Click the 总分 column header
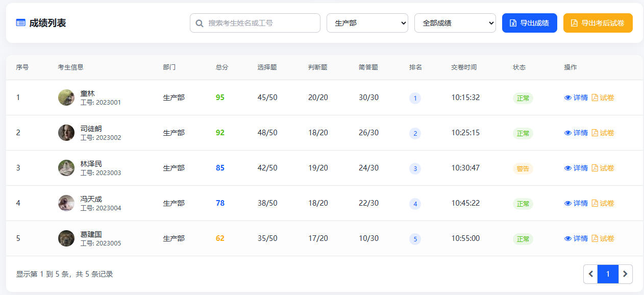 pyautogui.click(x=222, y=67)
